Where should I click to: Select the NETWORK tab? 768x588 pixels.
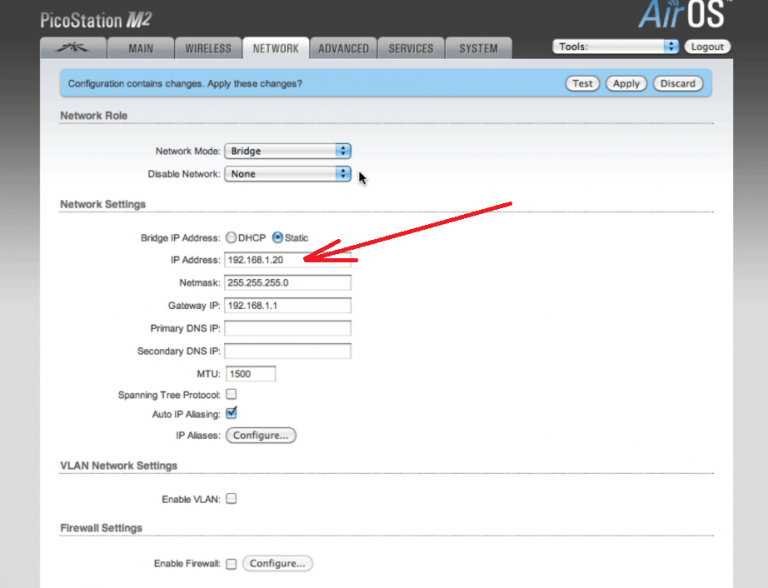pyautogui.click(x=276, y=48)
